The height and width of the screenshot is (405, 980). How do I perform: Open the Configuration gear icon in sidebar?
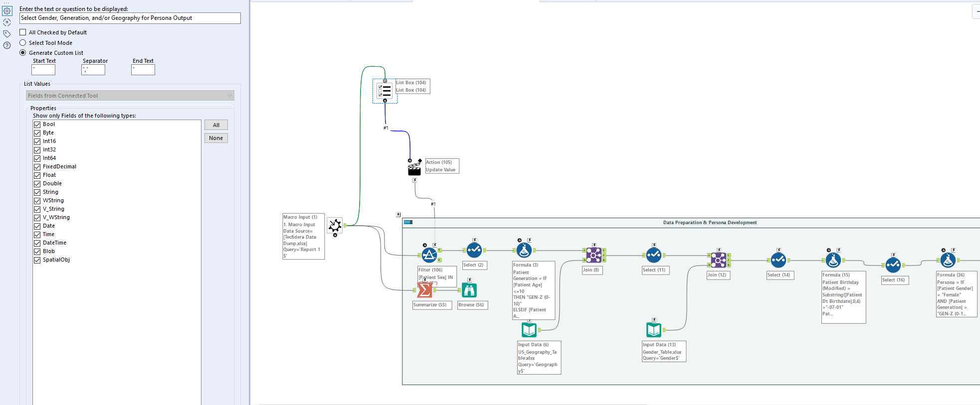pos(7,11)
